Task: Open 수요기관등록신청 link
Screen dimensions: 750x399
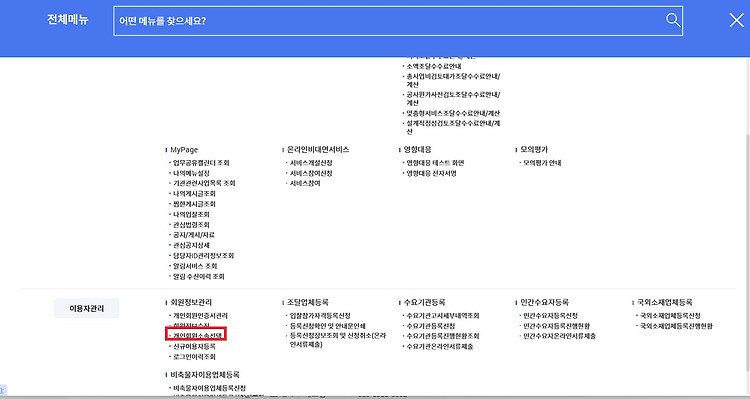Action: pyautogui.click(x=430, y=326)
